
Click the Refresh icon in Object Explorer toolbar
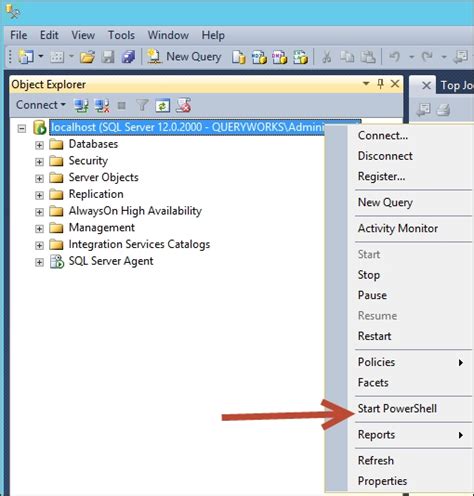pos(163,106)
